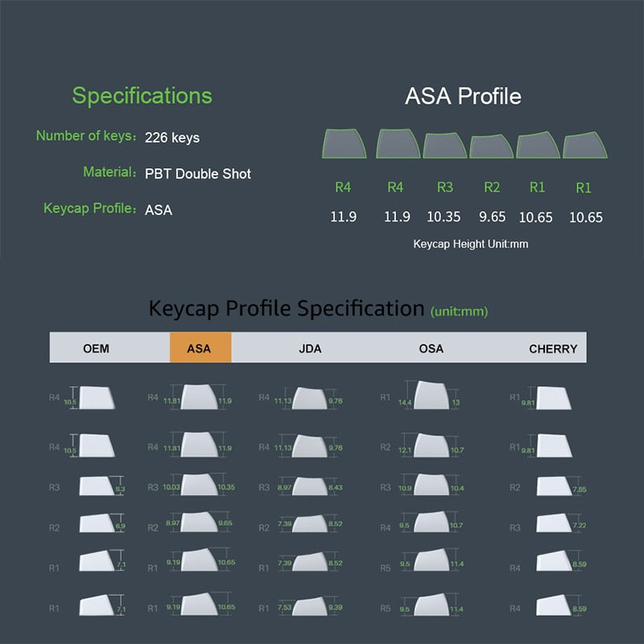This screenshot has width=644, height=644.
Task: Select the OEM profile column tab
Action: pyautogui.click(x=97, y=349)
